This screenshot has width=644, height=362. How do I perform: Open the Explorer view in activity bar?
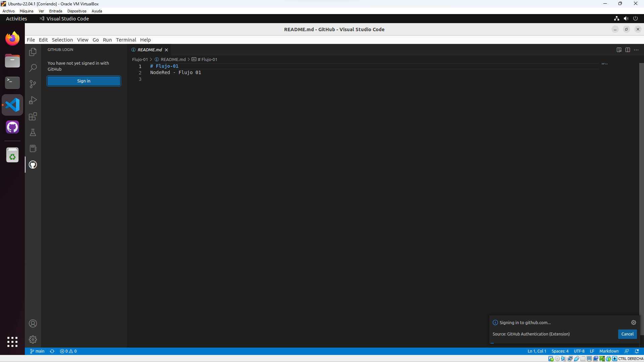click(33, 52)
